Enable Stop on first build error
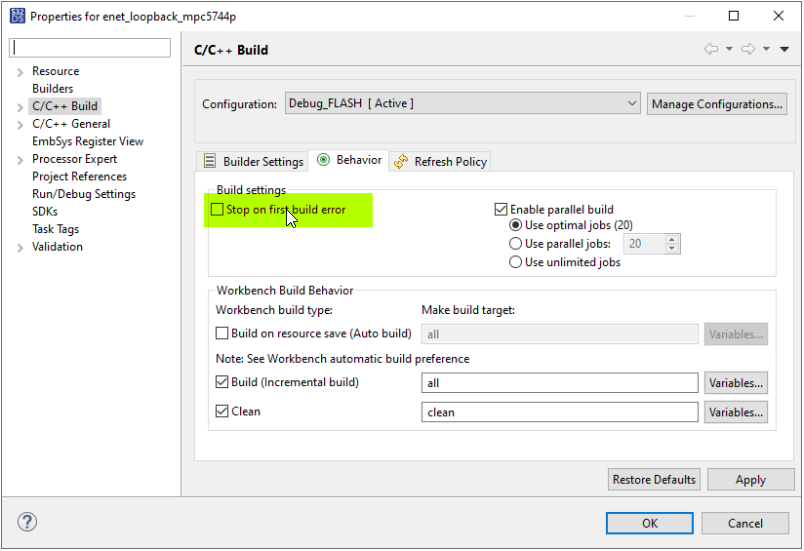 (217, 210)
